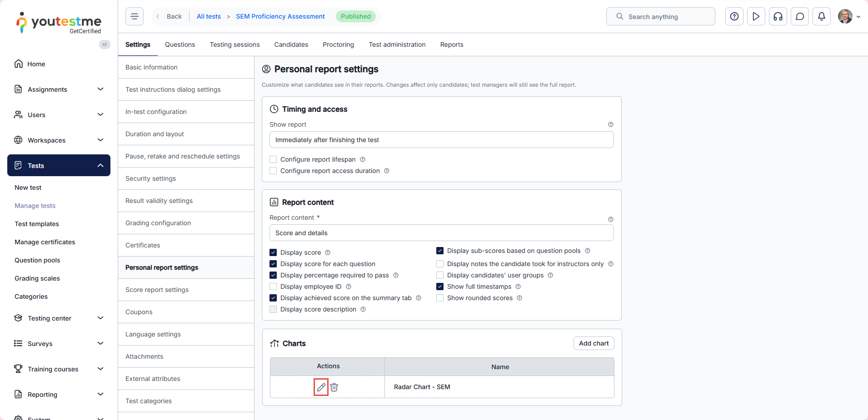This screenshot has height=420, width=868.
Task: Click the Search anything field
Action: pyautogui.click(x=660, y=16)
